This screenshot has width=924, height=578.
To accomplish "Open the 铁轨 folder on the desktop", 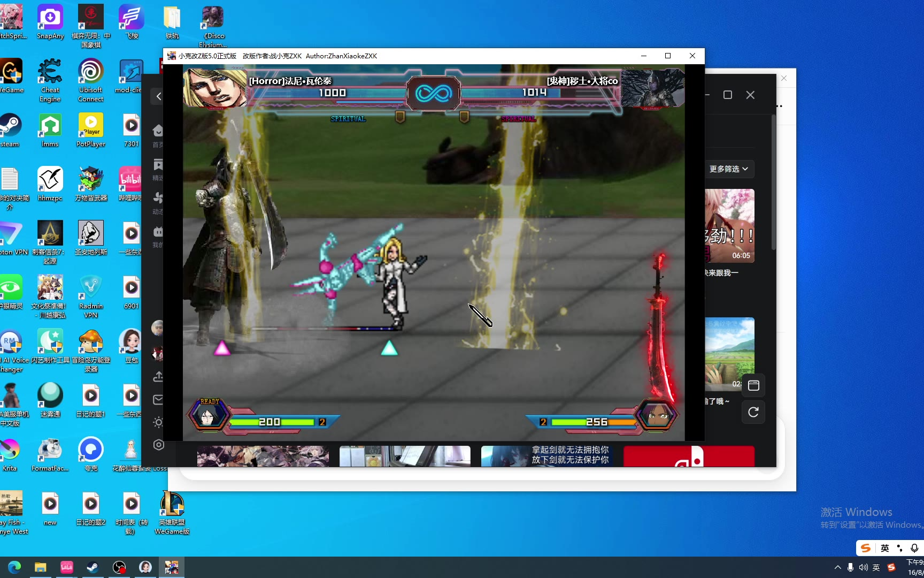I will pos(172,22).
